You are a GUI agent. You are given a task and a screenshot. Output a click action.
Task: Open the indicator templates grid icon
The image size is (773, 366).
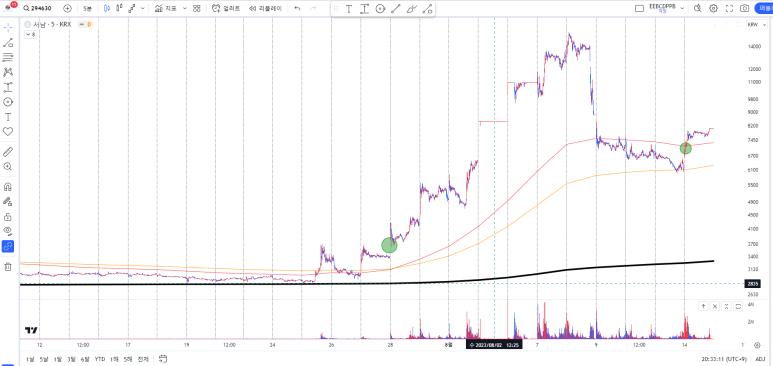coord(197,8)
